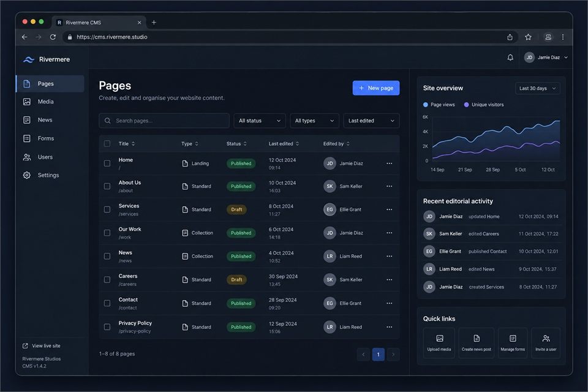The width and height of the screenshot is (588, 392).
Task: Go to Forms in the sidebar
Action: [50, 138]
